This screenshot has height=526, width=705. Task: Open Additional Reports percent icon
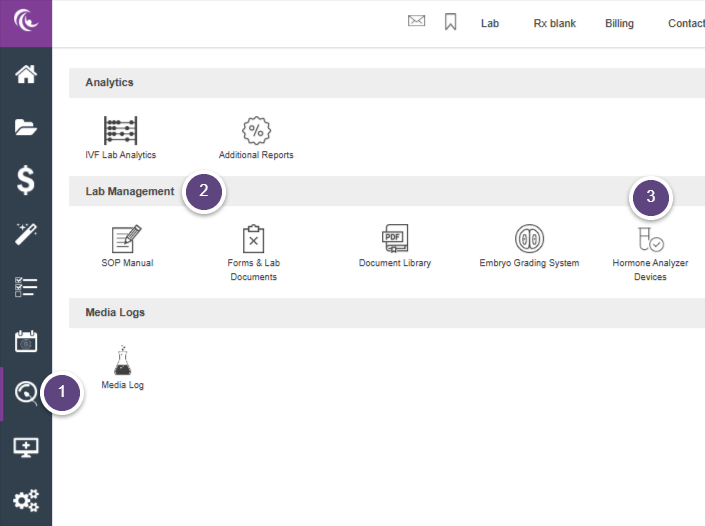point(257,131)
